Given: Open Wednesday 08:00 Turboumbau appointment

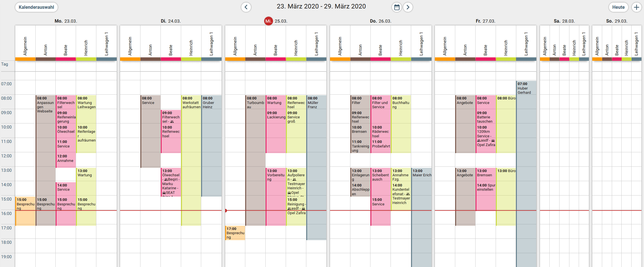Looking at the screenshot, I should coord(255,160).
